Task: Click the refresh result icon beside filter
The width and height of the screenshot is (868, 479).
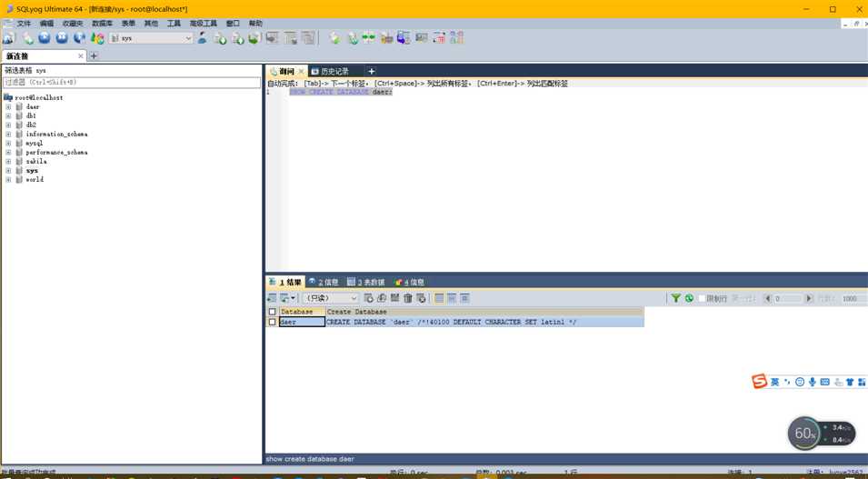Action: coord(689,298)
